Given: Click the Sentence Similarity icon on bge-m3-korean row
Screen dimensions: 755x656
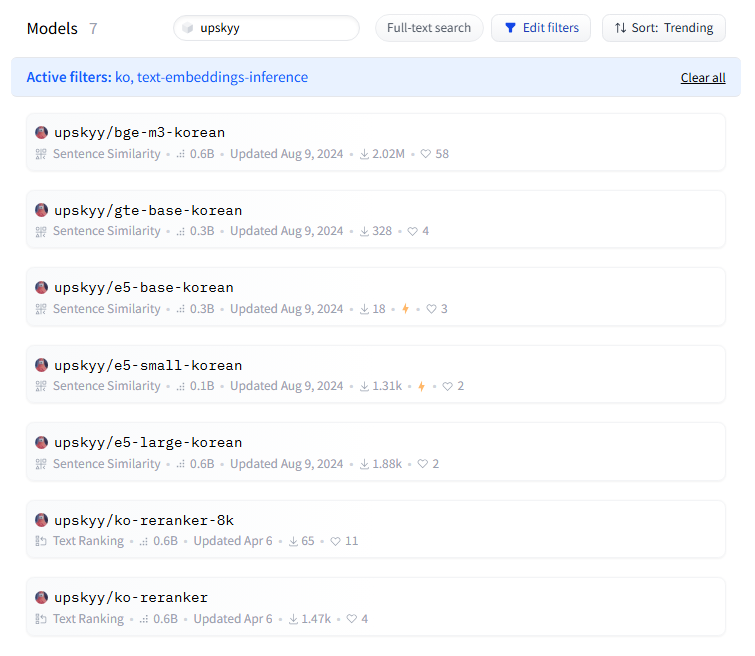Looking at the screenshot, I should click(41, 154).
